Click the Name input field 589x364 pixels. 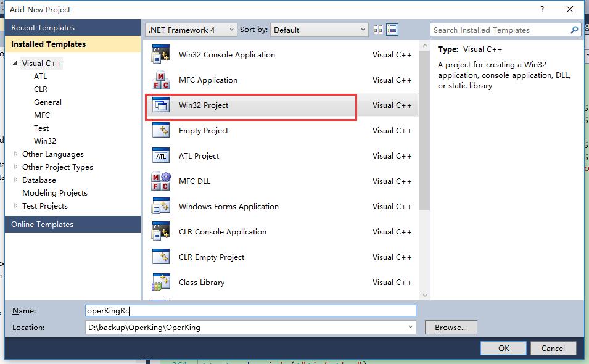point(250,311)
